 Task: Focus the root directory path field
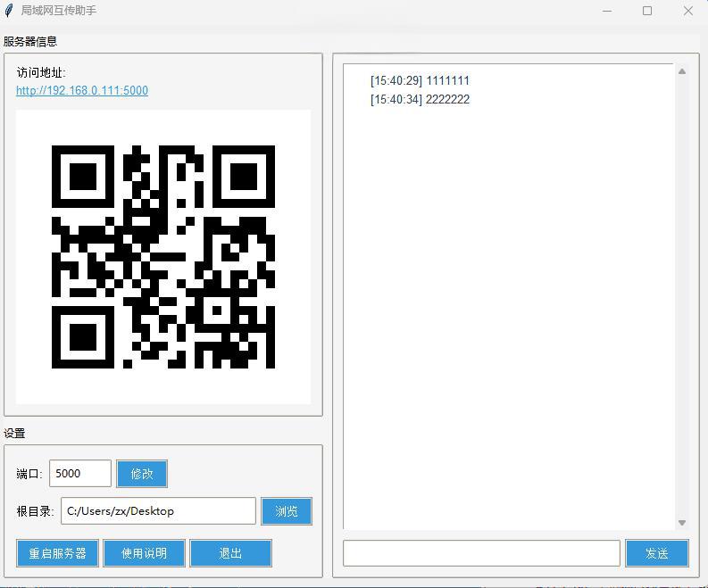coord(159,511)
